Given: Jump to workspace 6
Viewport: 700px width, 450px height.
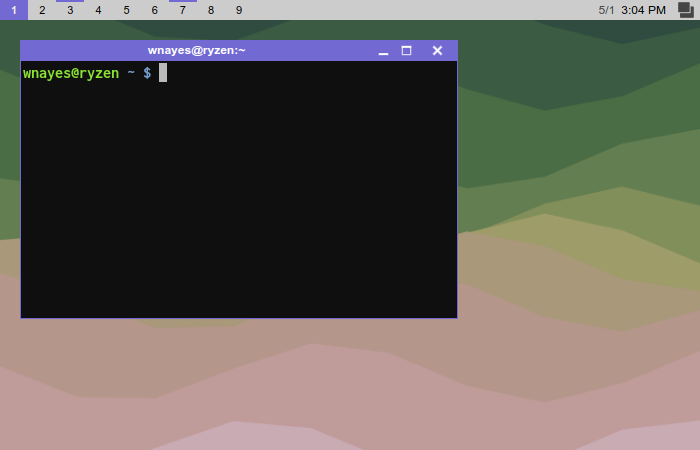Looking at the screenshot, I should click(154, 10).
